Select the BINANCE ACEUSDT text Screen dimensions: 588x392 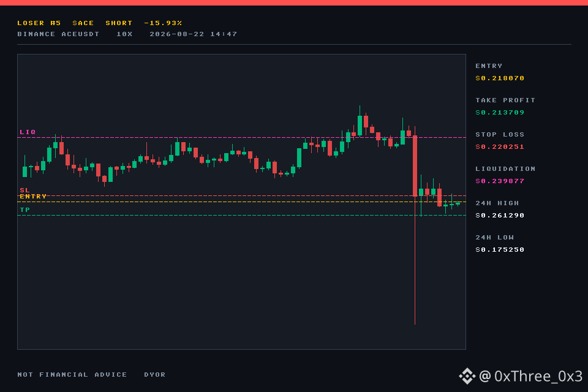pos(58,34)
